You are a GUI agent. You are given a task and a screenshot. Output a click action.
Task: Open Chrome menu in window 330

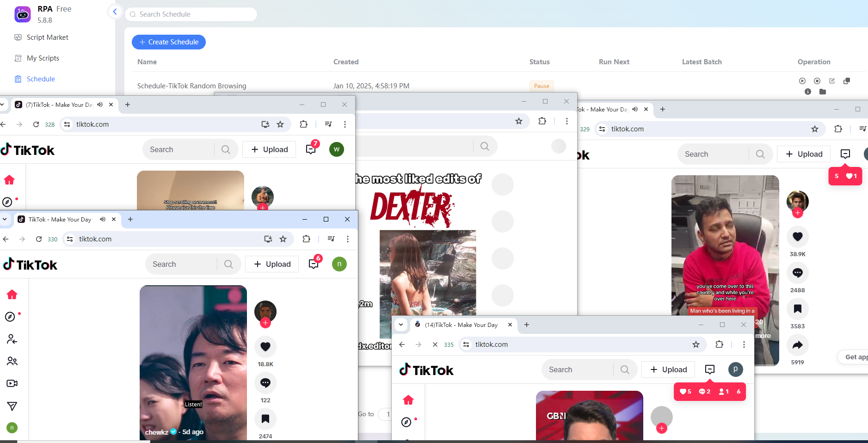[x=348, y=239]
